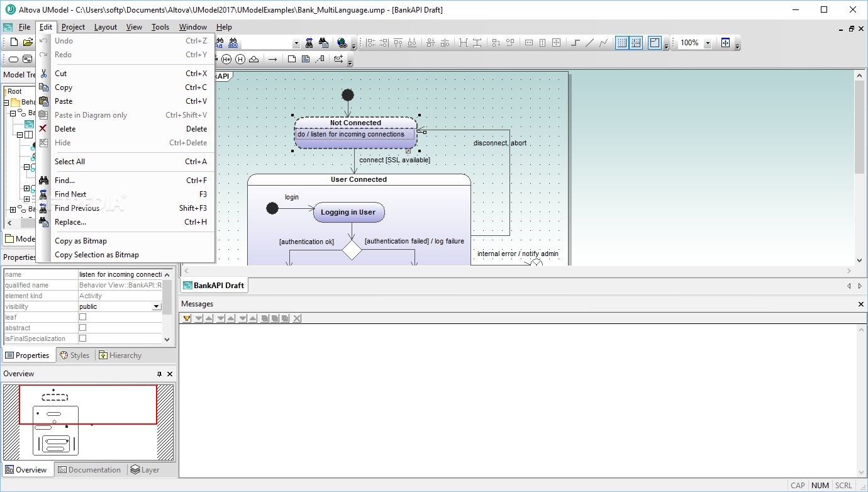This screenshot has width=868, height=492.
Task: Check the abstract property checkbox
Action: (82, 328)
